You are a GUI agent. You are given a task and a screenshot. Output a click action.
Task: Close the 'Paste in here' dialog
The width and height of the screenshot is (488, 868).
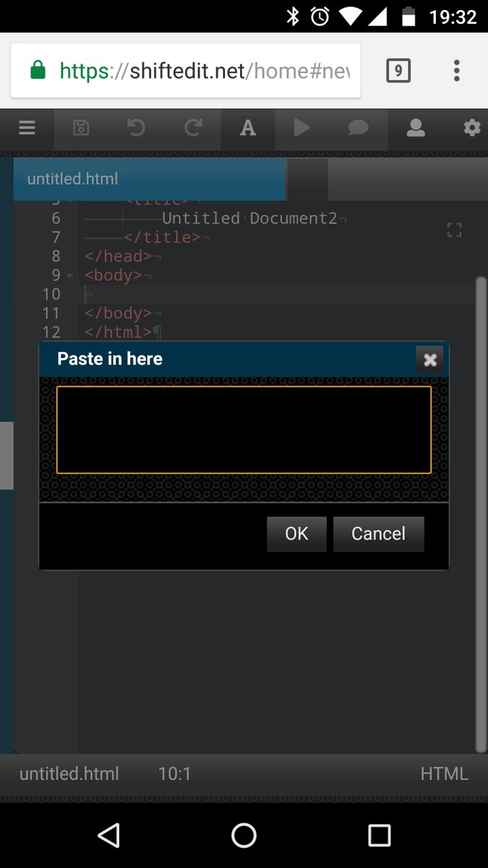(430, 359)
